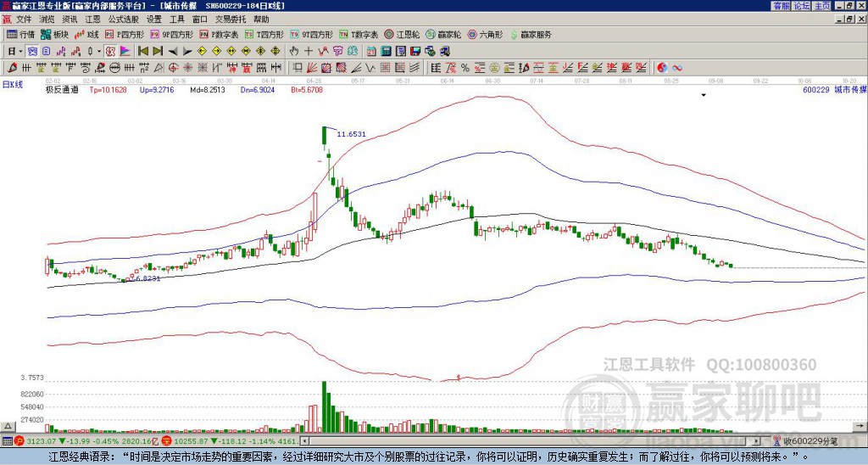Open the 文件 menu

24,20
